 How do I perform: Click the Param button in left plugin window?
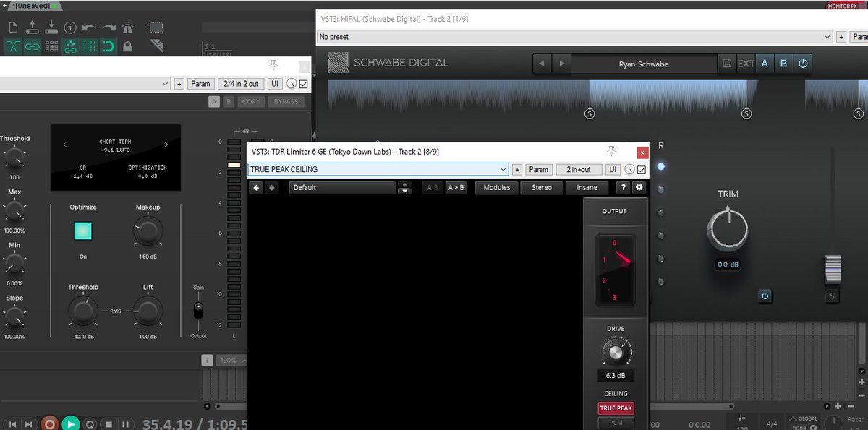pyautogui.click(x=200, y=84)
